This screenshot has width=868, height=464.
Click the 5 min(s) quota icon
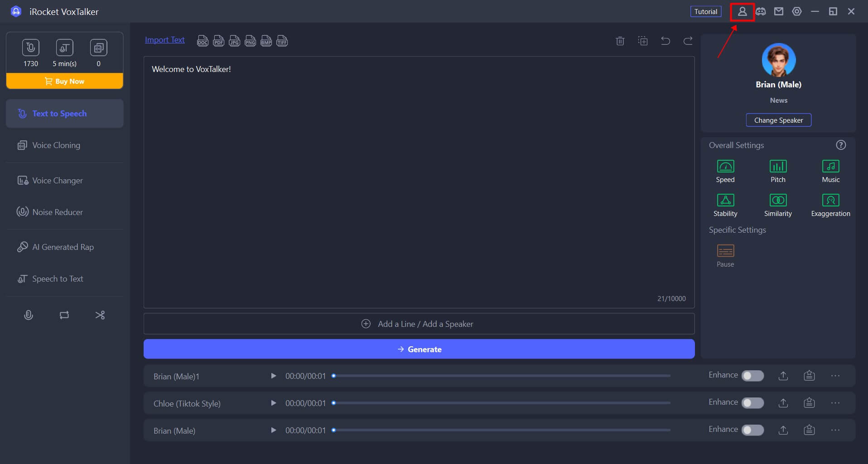pyautogui.click(x=64, y=48)
